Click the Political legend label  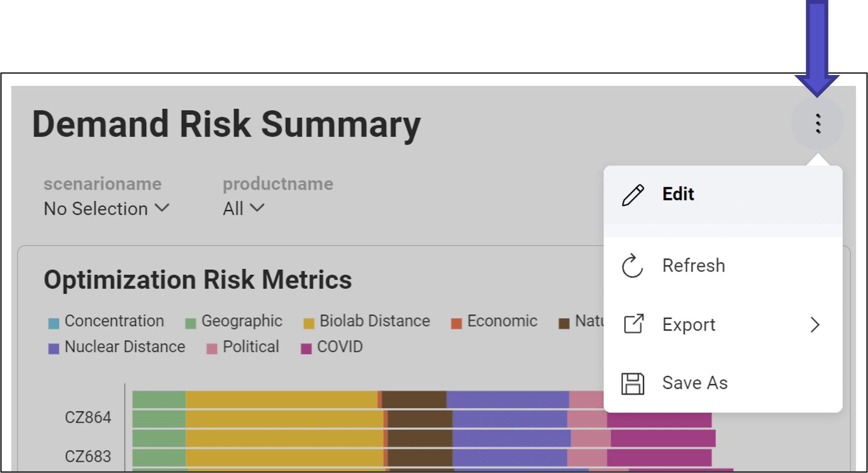[x=251, y=347]
